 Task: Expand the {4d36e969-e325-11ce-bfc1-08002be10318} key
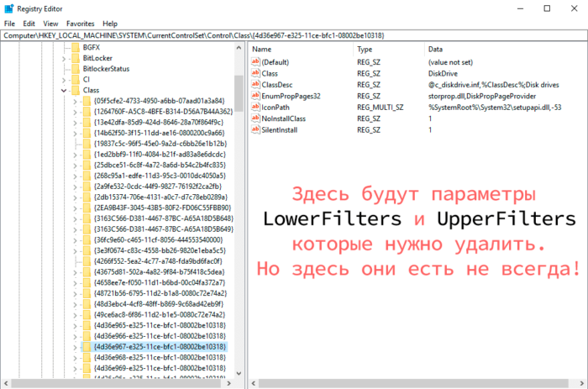pos(75,368)
